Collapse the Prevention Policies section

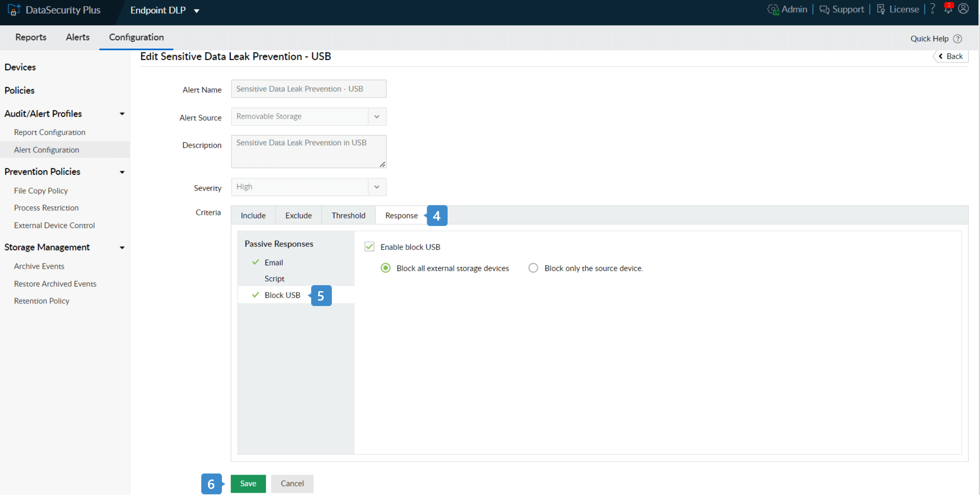coord(122,172)
